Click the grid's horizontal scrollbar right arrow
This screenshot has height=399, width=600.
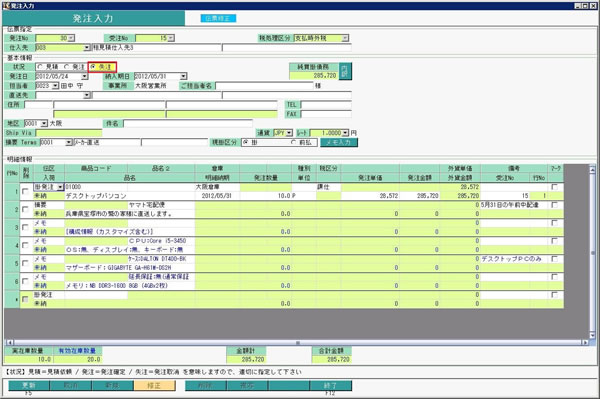click(585, 342)
